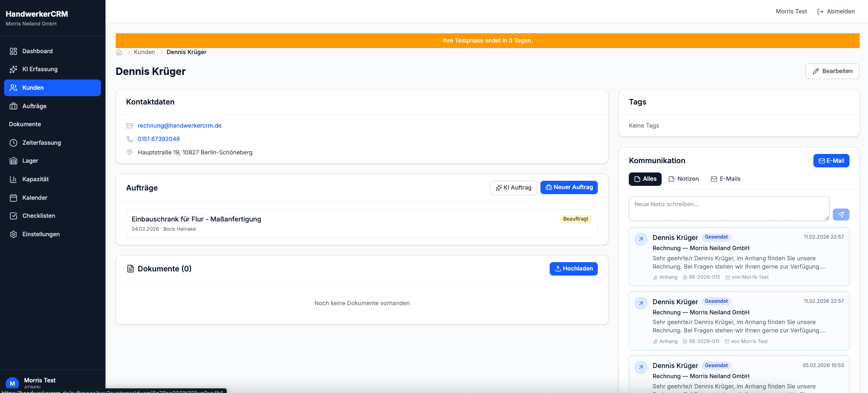The image size is (868, 393).
Task: Click the phone number 0151 67392048
Action: (x=159, y=139)
